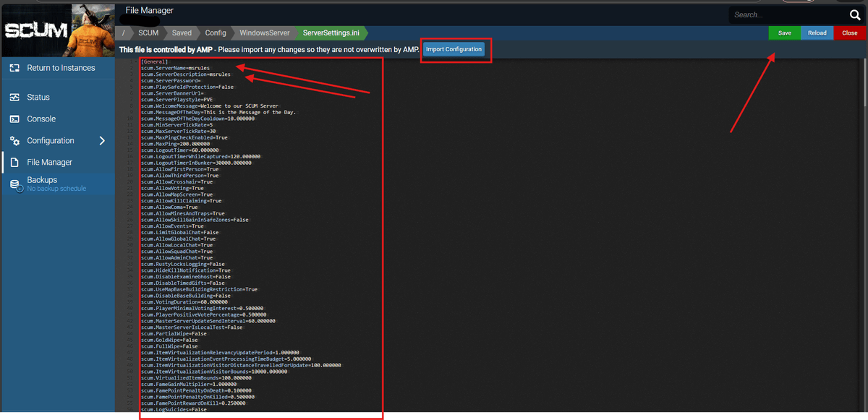Viewport: 868px width, 420px height.
Task: Click the scum.PartialWipe=False line
Action: coord(174,333)
